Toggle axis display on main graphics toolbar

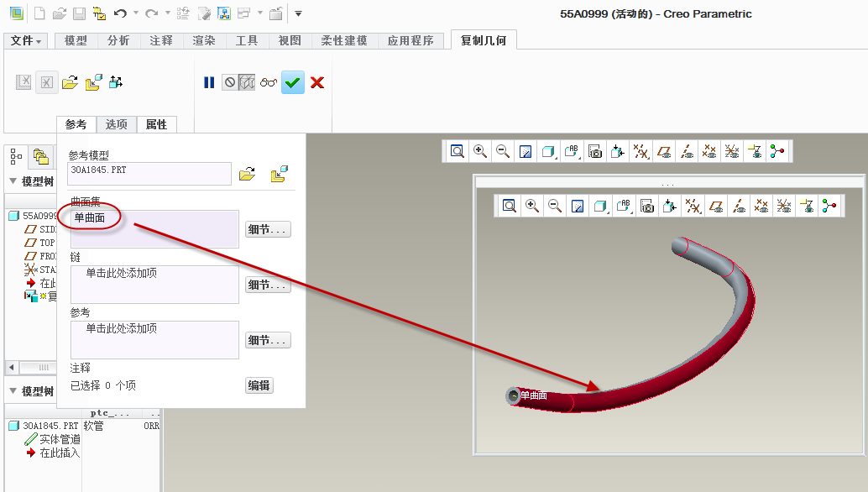(x=687, y=151)
